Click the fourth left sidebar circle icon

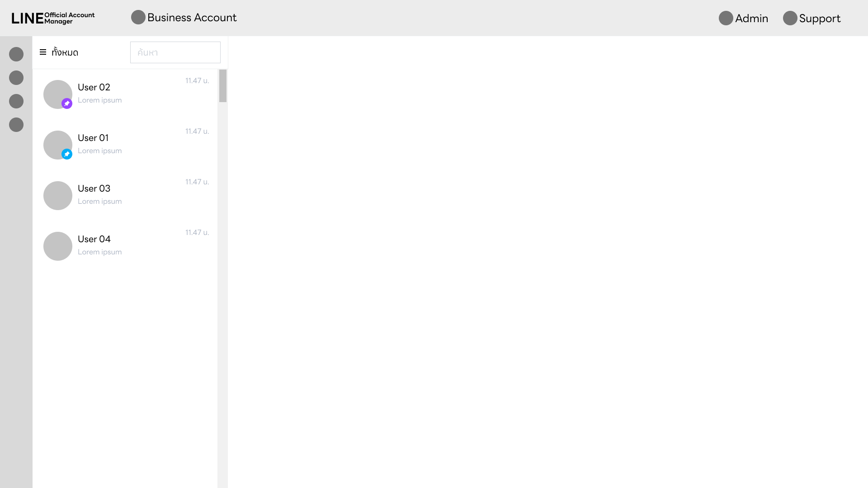(x=16, y=125)
